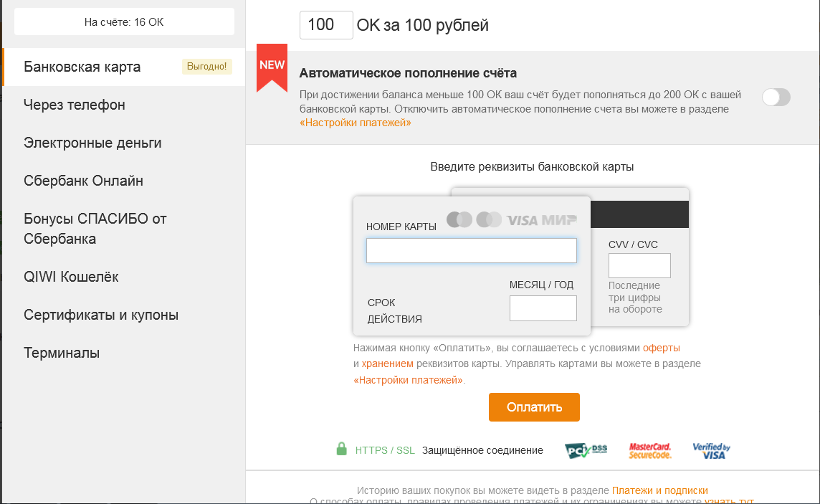
Task: Click the PCI DSS certification logo
Action: (x=586, y=450)
